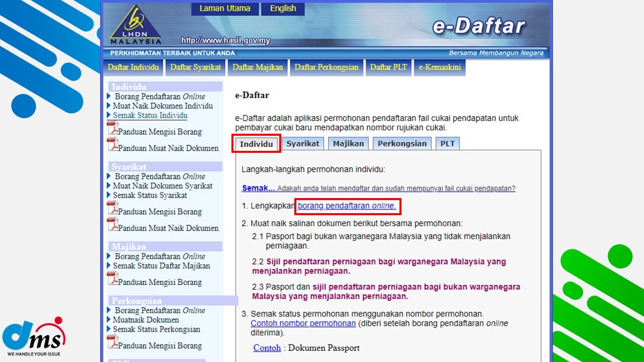Open the Daftar Syarikat menu
The width and height of the screenshot is (644, 362).
[196, 67]
